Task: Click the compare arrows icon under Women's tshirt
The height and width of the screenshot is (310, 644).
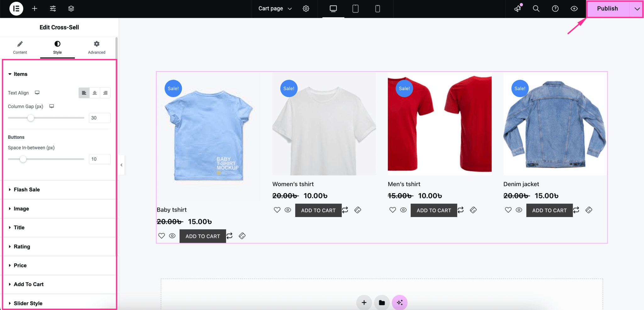Action: click(345, 210)
